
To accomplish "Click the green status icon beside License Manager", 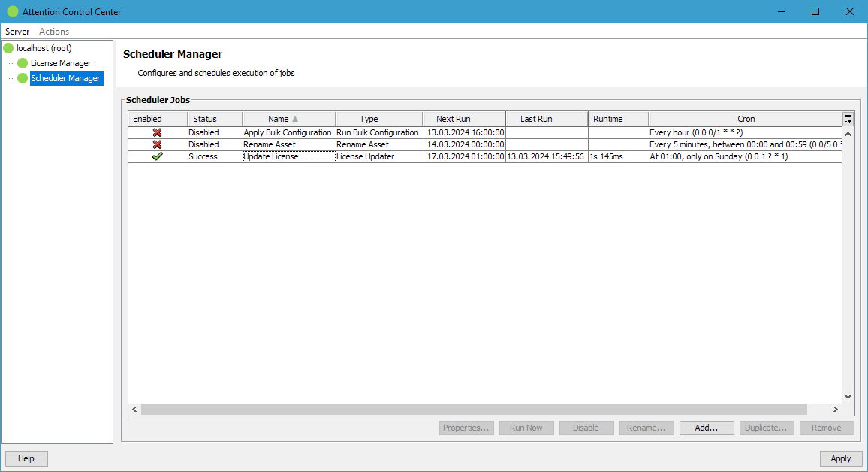I will coord(22,63).
